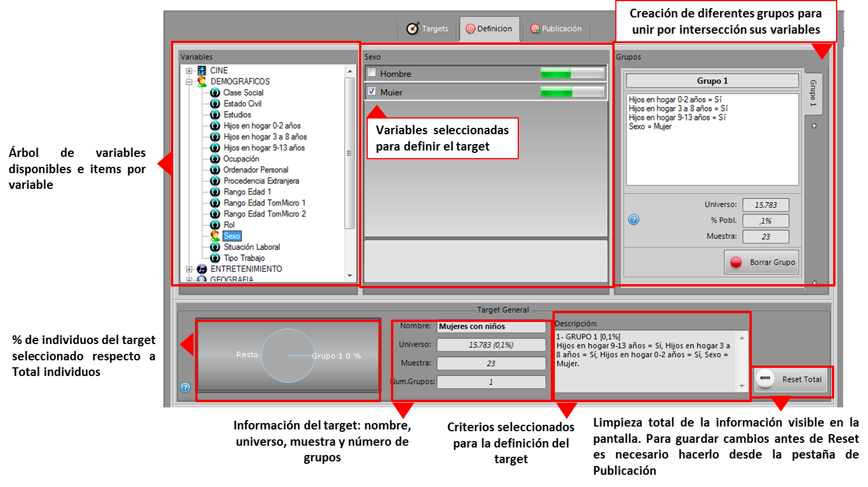Switch to the Targets tab
The width and height of the screenshot is (868, 487).
point(428,28)
